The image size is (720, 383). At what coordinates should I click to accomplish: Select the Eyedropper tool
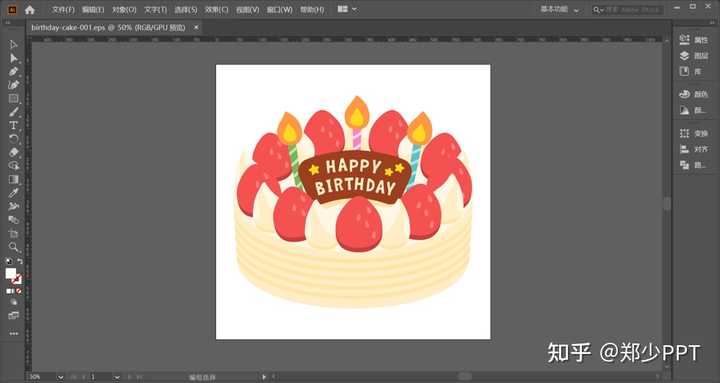click(13, 193)
